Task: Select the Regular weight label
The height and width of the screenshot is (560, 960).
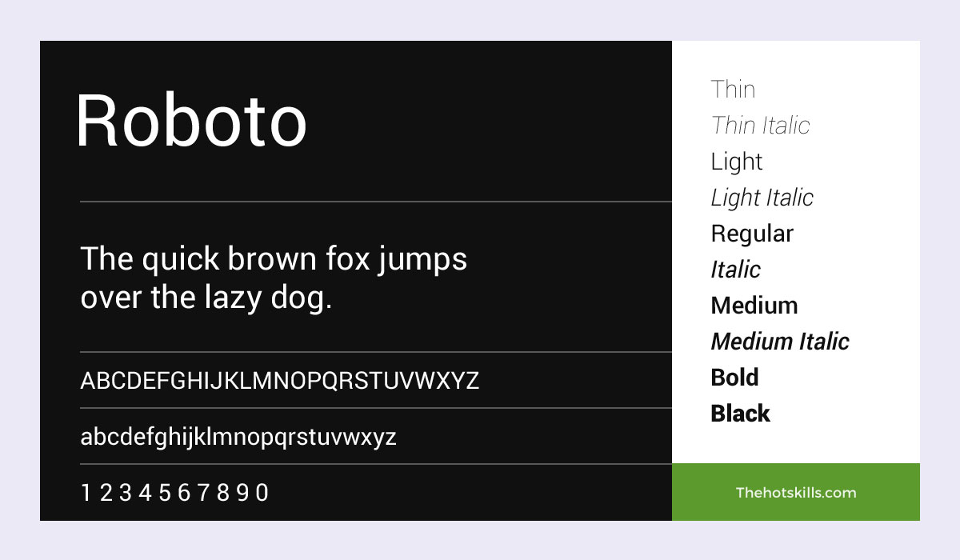Action: (752, 234)
